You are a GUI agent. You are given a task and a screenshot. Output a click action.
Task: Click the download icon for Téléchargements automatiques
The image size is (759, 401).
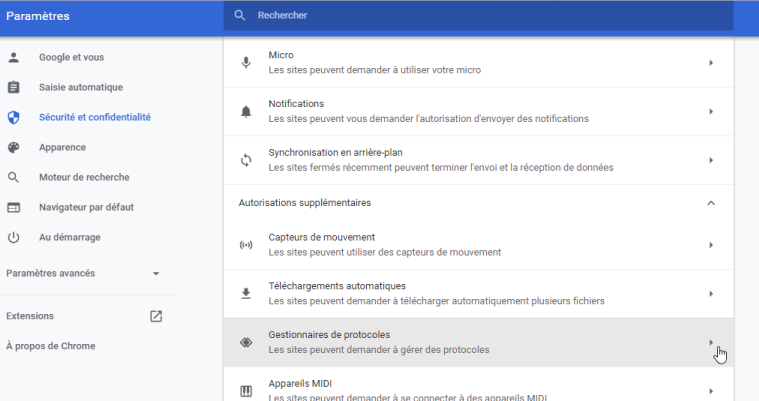246,293
